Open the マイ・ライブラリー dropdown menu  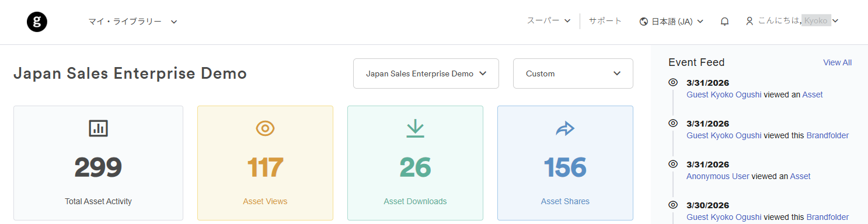[x=133, y=22]
